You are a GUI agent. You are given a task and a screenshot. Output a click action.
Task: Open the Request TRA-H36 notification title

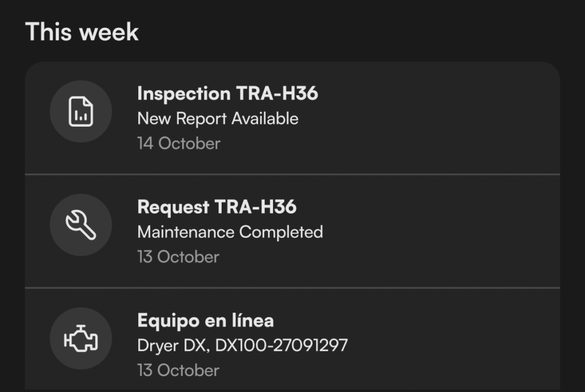[217, 207]
